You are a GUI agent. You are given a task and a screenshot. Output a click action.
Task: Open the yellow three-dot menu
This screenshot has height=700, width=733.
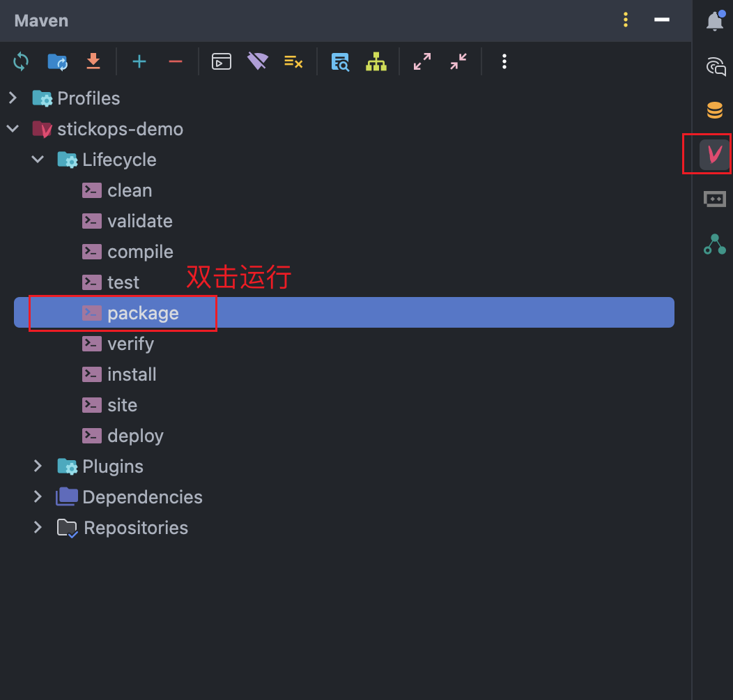(626, 20)
